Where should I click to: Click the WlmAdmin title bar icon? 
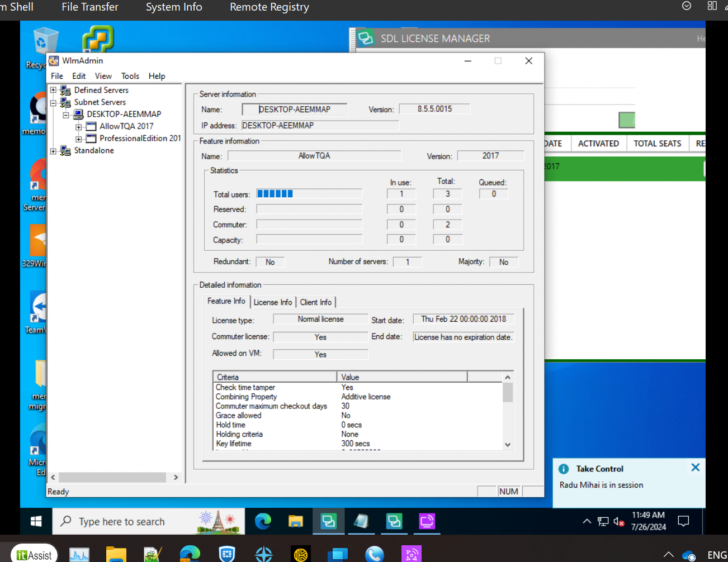[x=54, y=60]
